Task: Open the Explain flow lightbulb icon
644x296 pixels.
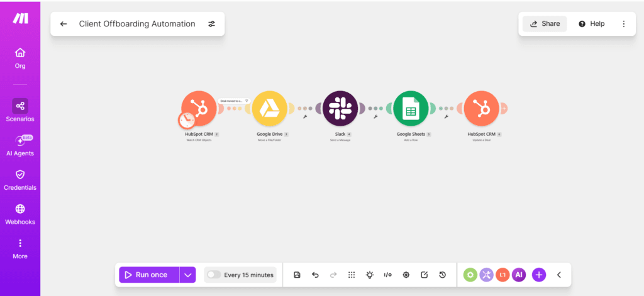Action: tap(370, 275)
